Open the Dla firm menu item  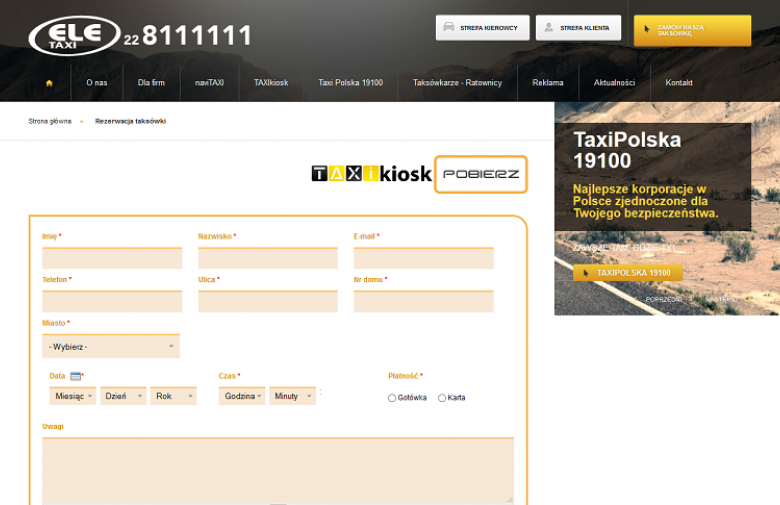pyautogui.click(x=151, y=83)
